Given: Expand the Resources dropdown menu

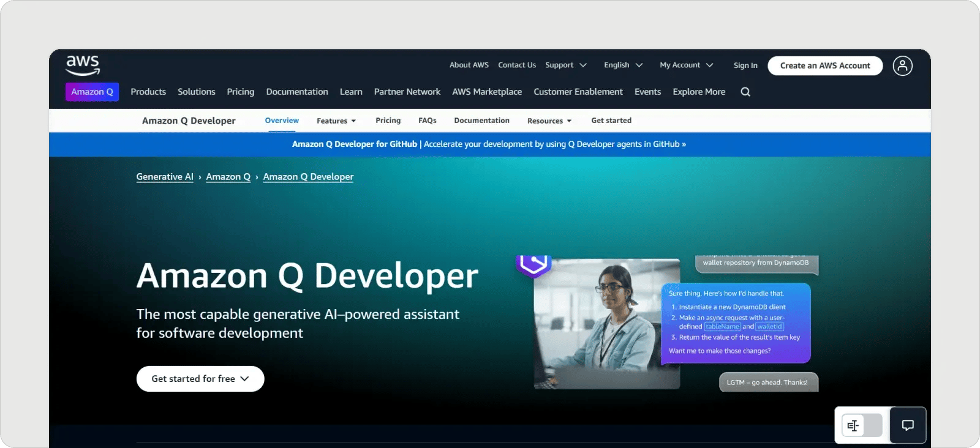Looking at the screenshot, I should tap(549, 121).
